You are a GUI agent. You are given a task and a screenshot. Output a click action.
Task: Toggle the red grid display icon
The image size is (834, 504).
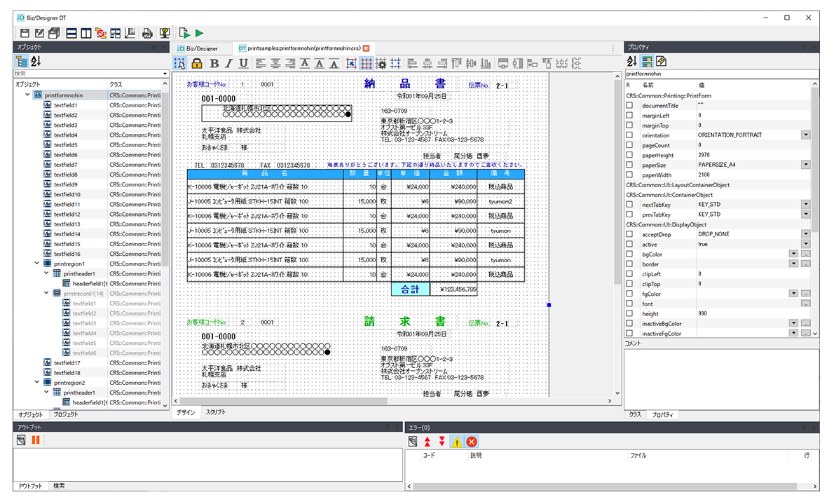pyautogui.click(x=367, y=63)
